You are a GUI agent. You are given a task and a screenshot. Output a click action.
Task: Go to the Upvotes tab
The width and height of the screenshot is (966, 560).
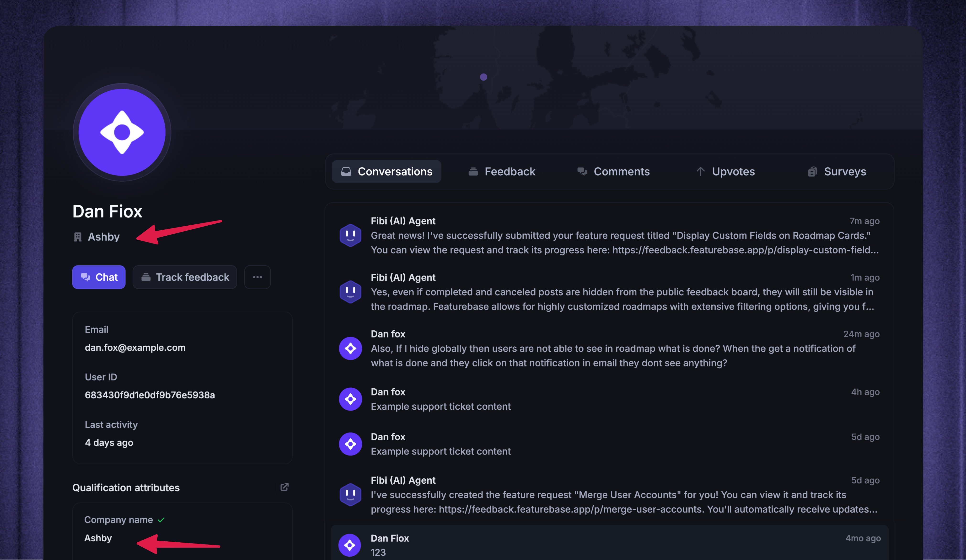pos(725,172)
